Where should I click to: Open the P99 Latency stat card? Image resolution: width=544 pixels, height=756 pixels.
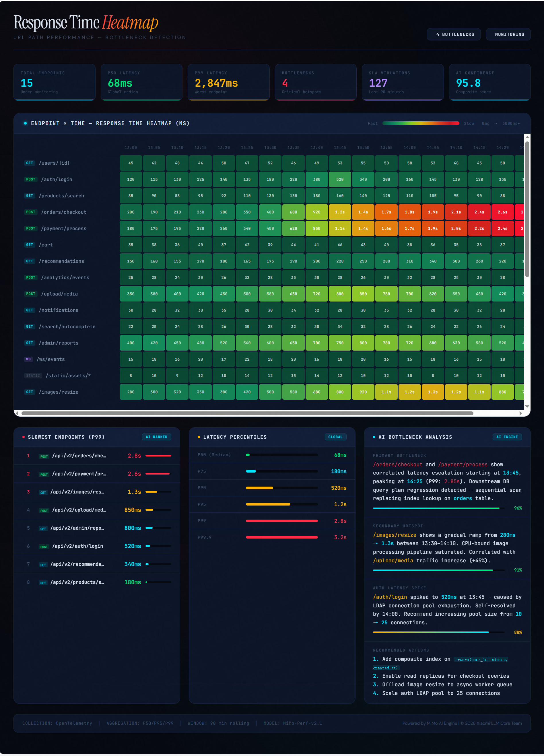click(228, 82)
